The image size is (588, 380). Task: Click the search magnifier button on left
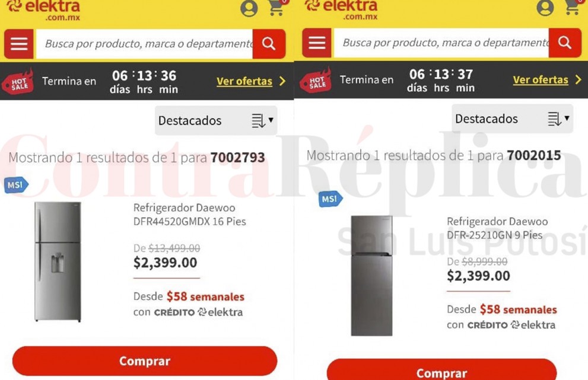(269, 44)
